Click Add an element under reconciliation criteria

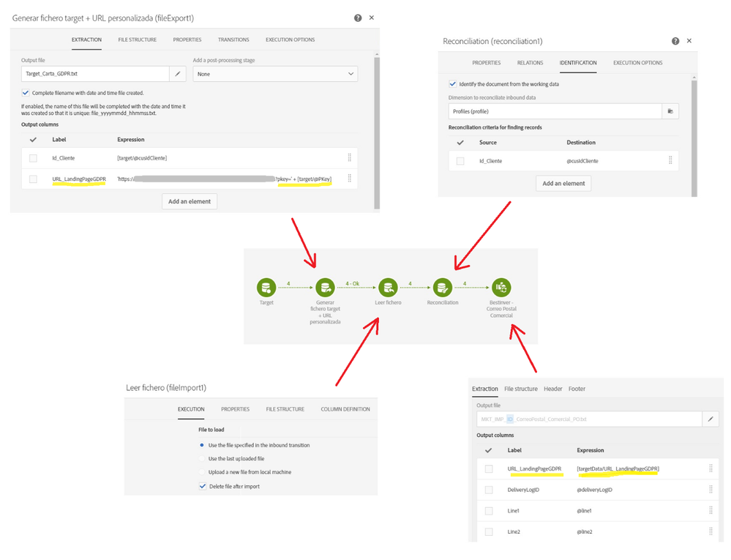point(563,184)
